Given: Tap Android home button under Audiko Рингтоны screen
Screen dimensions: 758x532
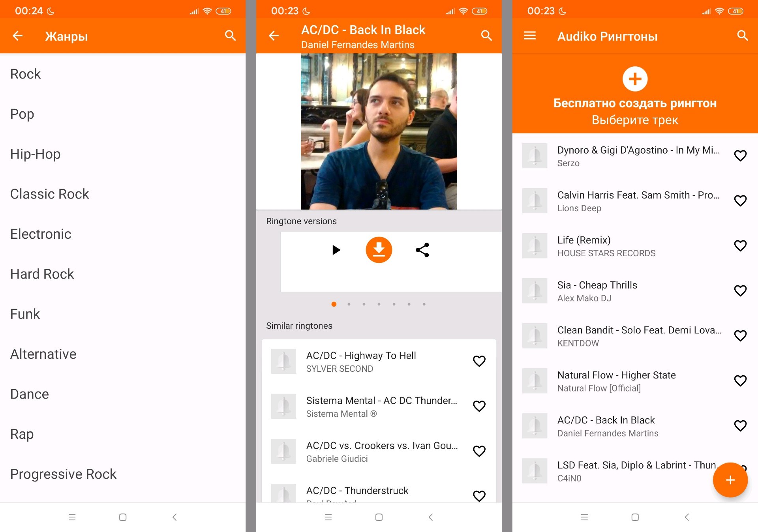Looking at the screenshot, I should [x=635, y=517].
